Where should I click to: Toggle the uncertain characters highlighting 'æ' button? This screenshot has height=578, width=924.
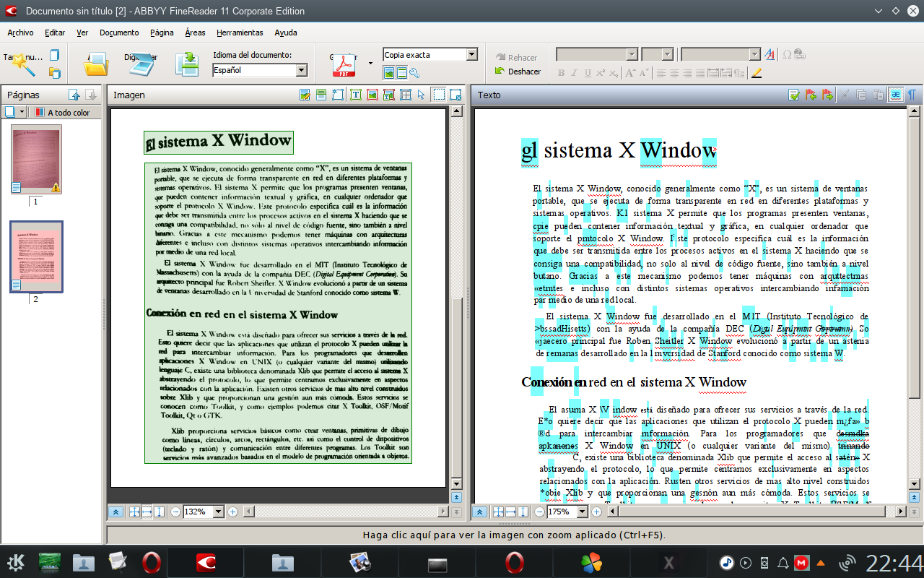(x=895, y=95)
